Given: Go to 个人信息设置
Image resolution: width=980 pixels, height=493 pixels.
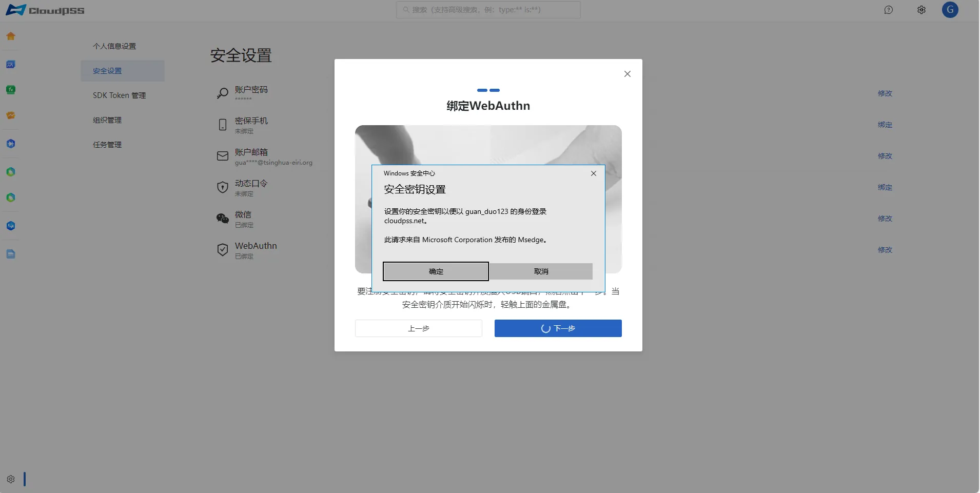Looking at the screenshot, I should (x=114, y=46).
